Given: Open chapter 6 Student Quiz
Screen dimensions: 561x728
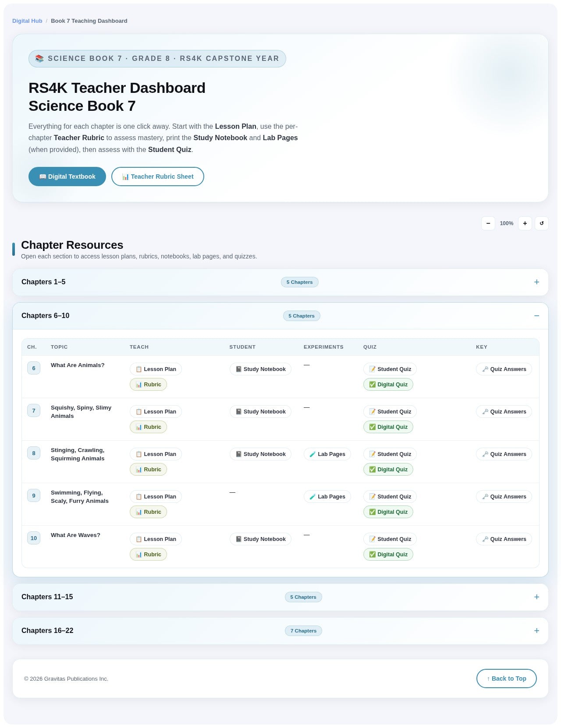Looking at the screenshot, I should 390,369.
